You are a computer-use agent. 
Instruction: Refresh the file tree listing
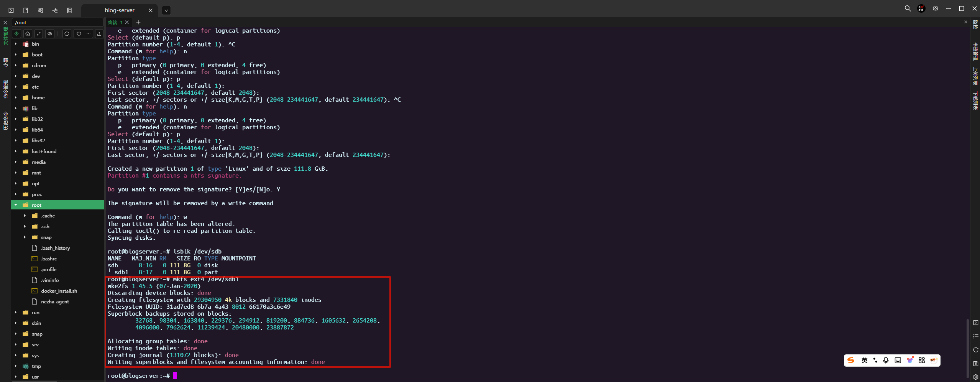pos(67,34)
